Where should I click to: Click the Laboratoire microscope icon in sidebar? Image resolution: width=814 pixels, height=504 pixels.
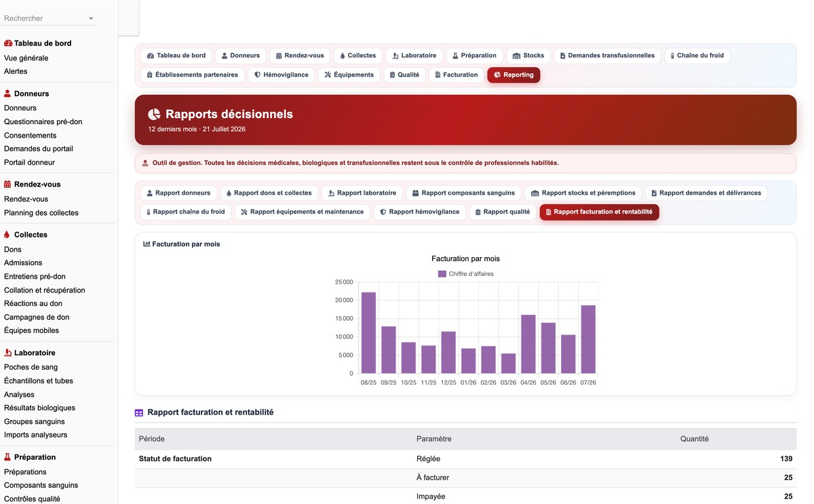click(x=8, y=353)
